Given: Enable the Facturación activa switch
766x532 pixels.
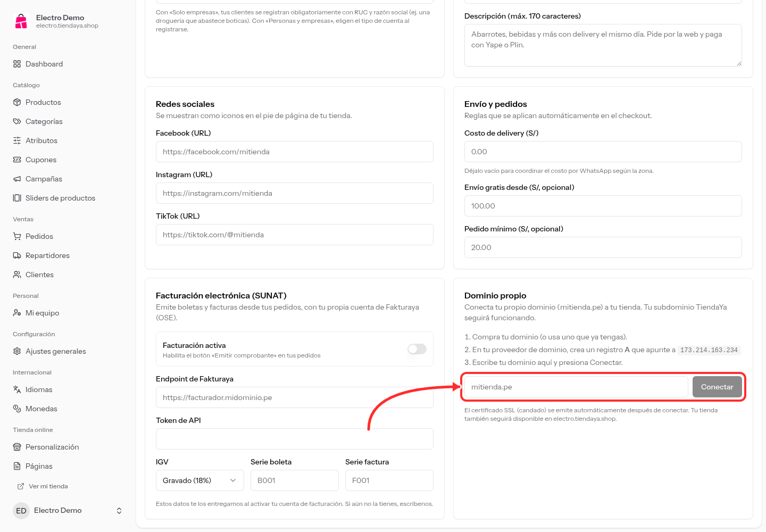Looking at the screenshot, I should tap(417, 349).
